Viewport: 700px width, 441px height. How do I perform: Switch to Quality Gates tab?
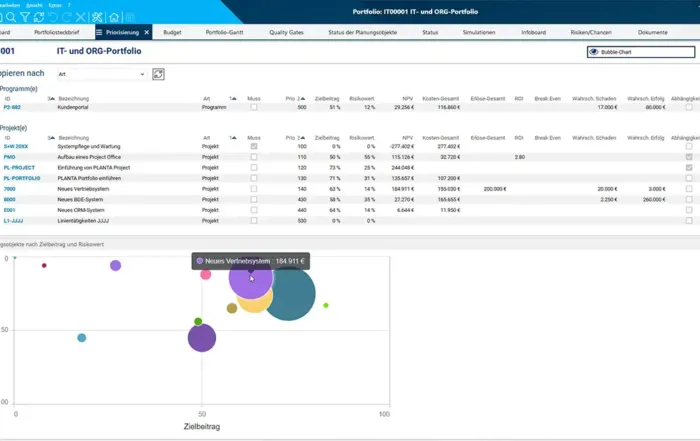pyautogui.click(x=286, y=32)
